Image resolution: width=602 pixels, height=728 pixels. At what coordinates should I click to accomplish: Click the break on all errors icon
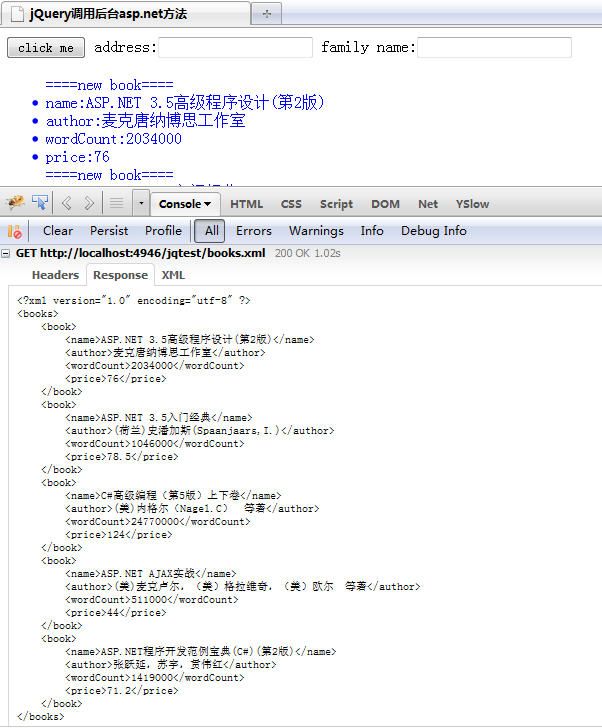14,231
